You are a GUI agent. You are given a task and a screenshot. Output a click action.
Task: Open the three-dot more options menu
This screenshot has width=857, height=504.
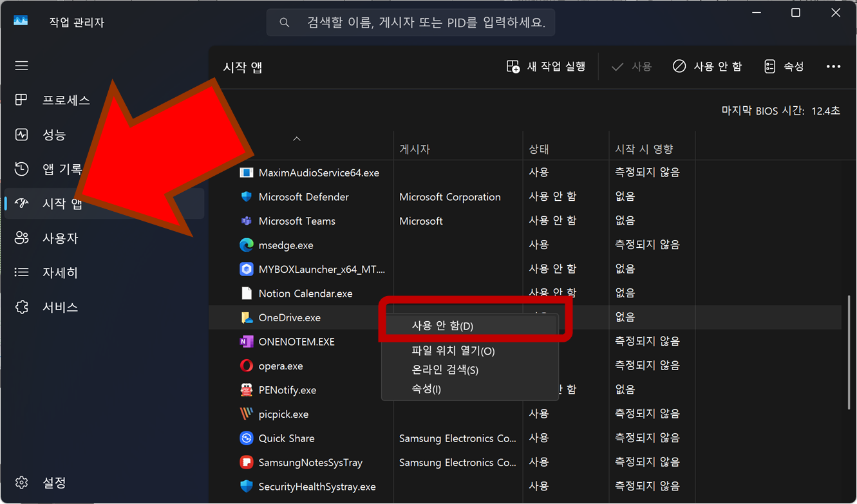click(833, 66)
